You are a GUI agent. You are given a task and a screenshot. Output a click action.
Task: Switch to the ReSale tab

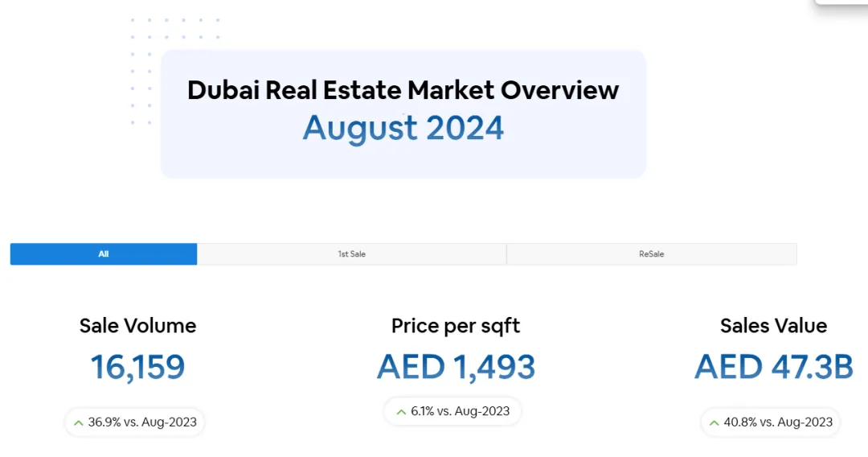[652, 253]
